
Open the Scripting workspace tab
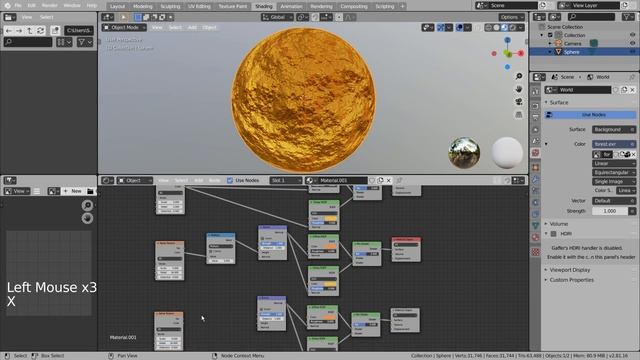[384, 6]
